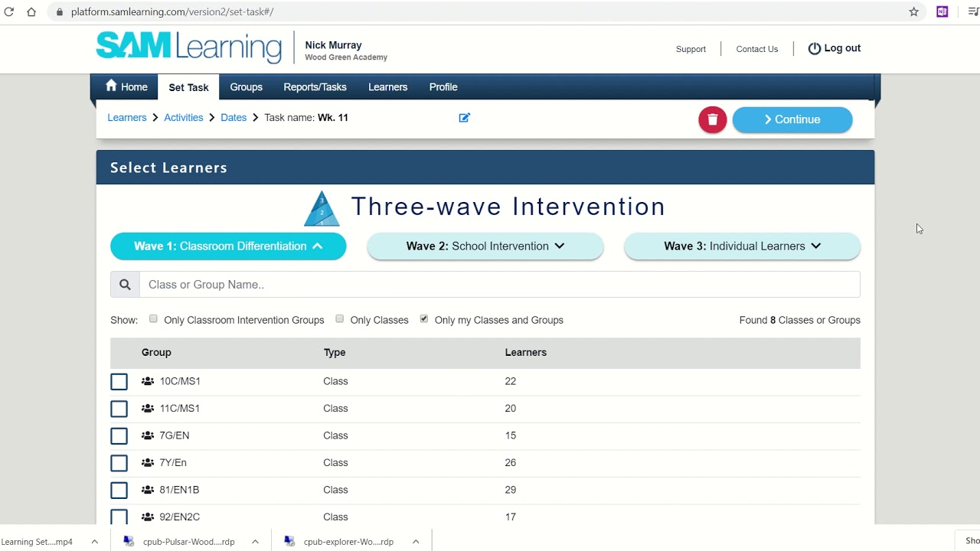Click the Group column header
This screenshot has height=551, width=980.
point(156,353)
